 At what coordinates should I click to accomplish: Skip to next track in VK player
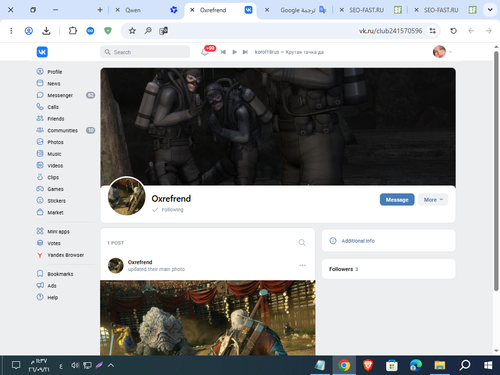click(245, 52)
